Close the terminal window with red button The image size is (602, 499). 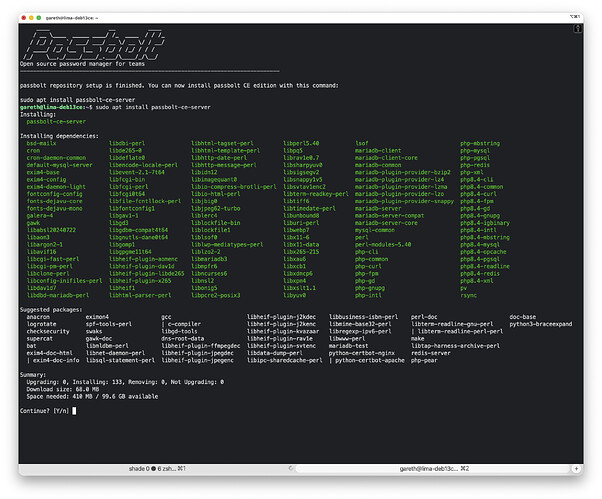pos(24,18)
